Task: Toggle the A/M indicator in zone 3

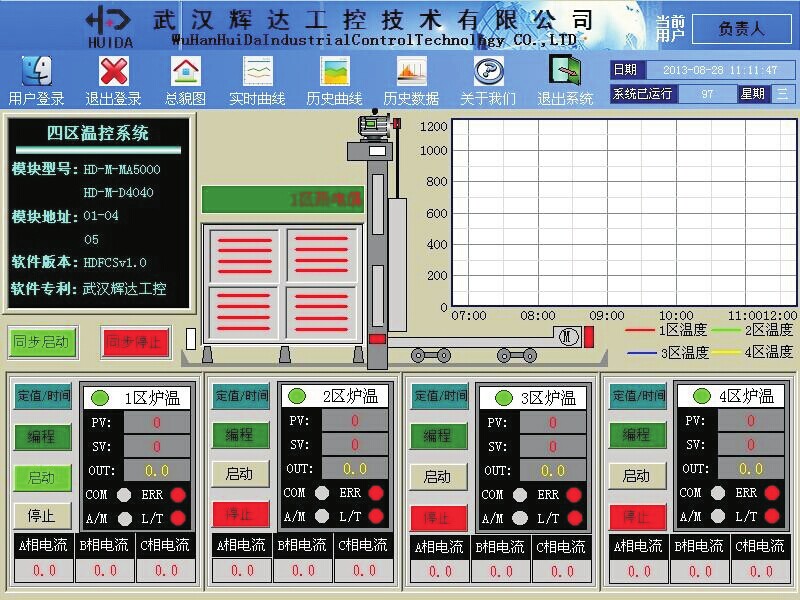Action: click(x=520, y=518)
